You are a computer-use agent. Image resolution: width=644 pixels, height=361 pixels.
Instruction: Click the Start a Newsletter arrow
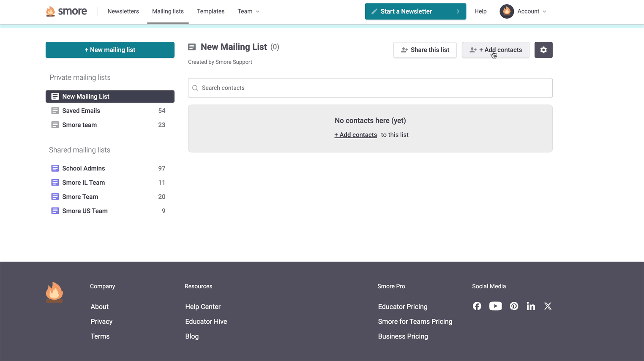click(x=458, y=11)
